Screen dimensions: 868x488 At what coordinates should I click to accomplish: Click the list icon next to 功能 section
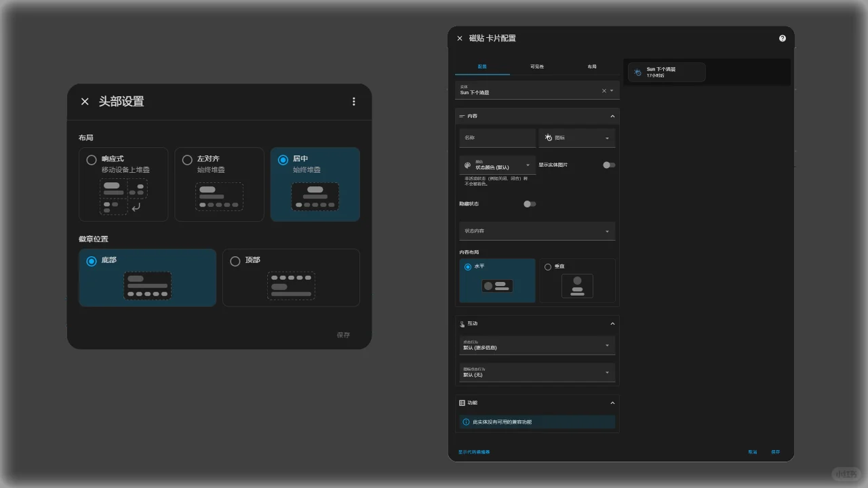point(462,402)
